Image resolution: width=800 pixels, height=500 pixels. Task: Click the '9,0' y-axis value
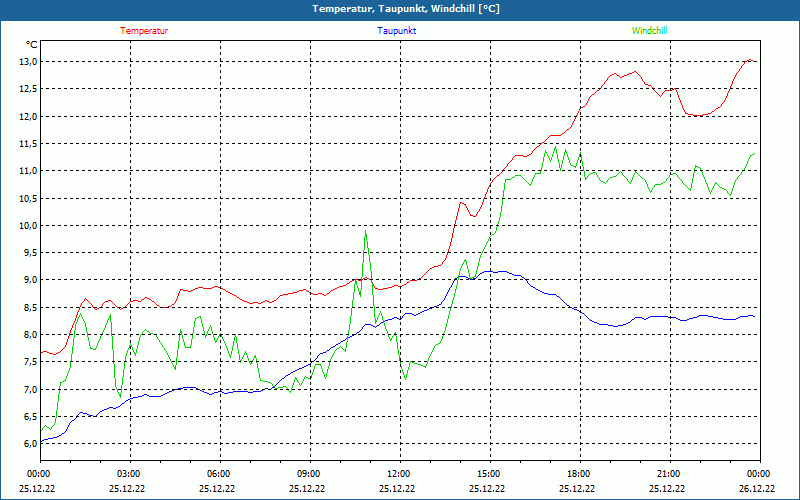click(x=30, y=280)
